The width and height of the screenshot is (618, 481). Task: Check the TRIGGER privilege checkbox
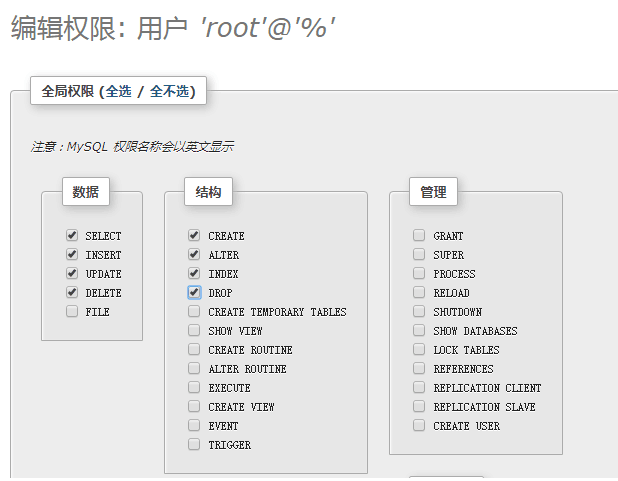pos(194,445)
